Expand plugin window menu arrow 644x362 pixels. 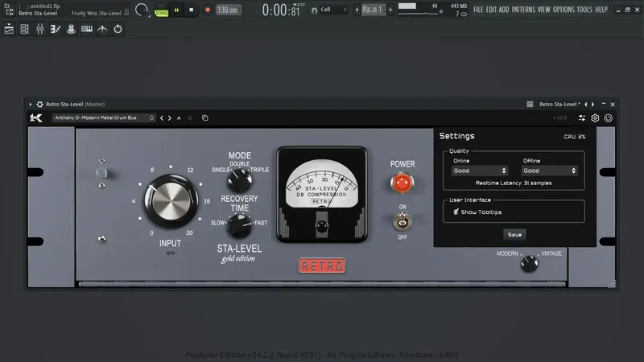click(x=31, y=105)
